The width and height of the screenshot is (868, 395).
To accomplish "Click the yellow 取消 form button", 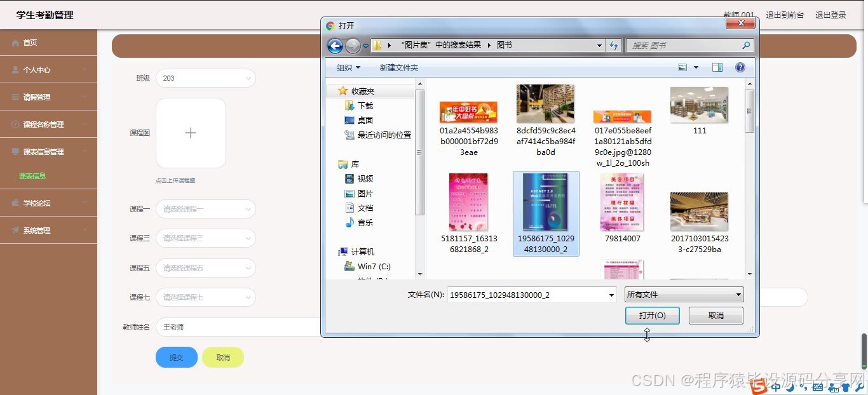I will (x=223, y=358).
